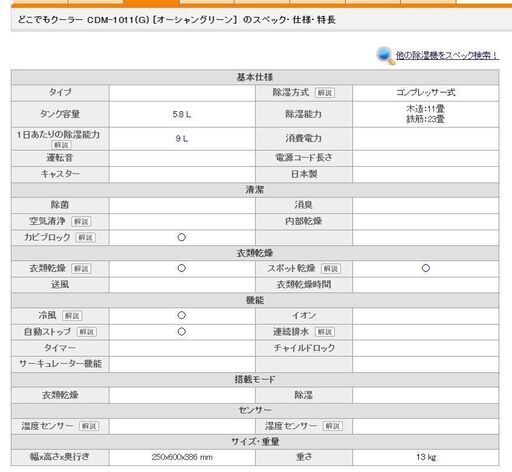This screenshot has width=512, height=472.
Task: Open the 他の除湿機をスペック検索 link
Action: click(447, 55)
